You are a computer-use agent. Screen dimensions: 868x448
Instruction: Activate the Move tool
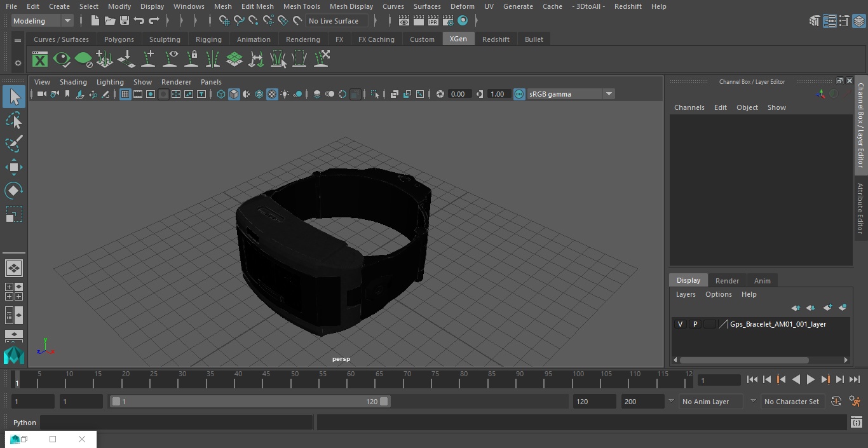14,167
